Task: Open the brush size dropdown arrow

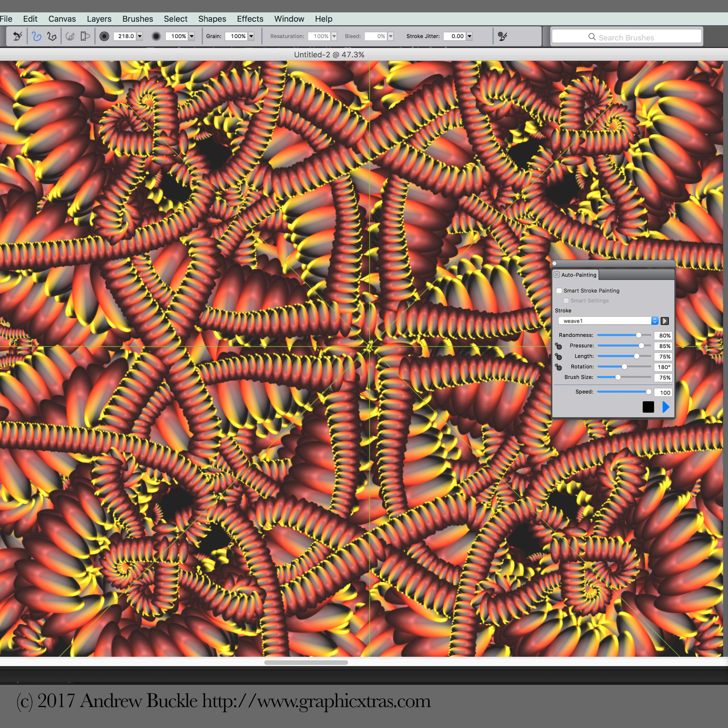Action: tap(140, 36)
